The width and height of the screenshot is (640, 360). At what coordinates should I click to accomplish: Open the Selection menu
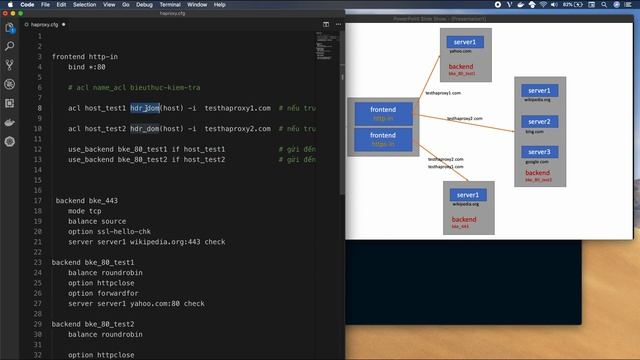click(84, 4)
